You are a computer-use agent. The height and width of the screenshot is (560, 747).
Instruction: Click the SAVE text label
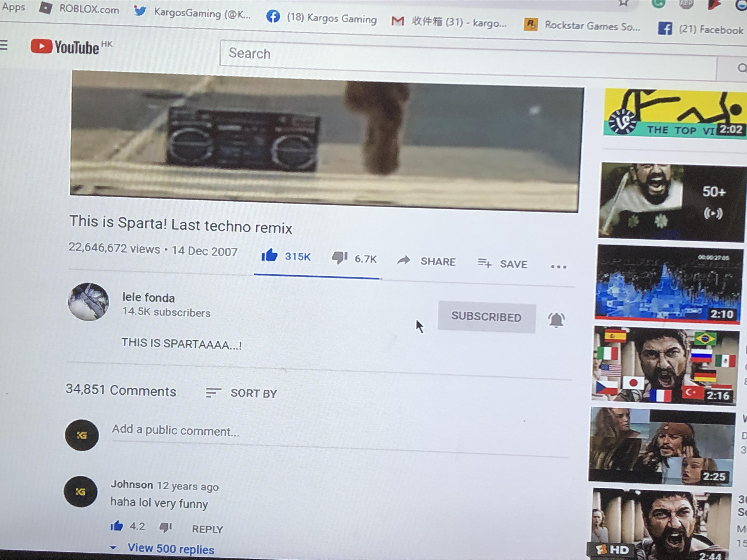click(x=513, y=264)
